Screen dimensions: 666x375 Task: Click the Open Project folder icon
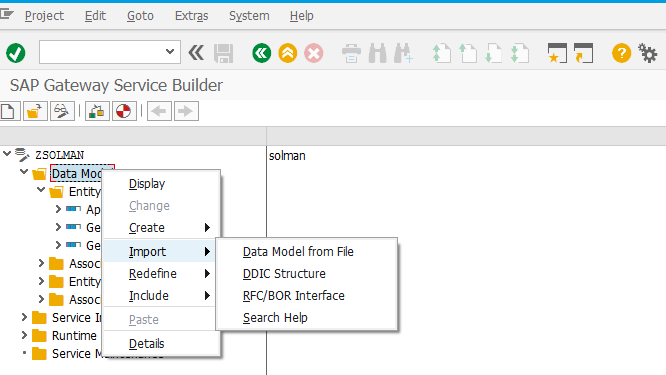35,111
